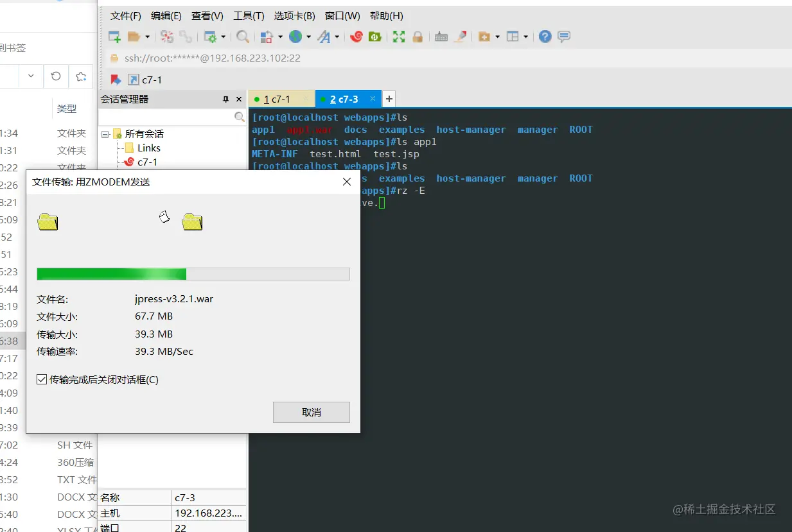792x532 pixels.
Task: Close the 会话管理器 panel
Action: click(239, 99)
